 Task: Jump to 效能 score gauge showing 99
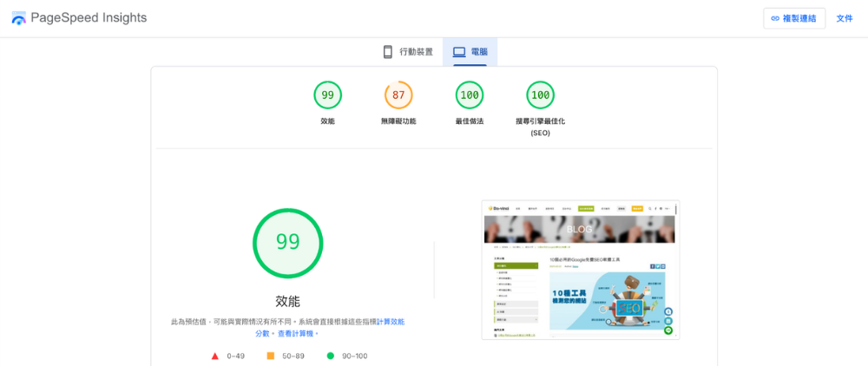[x=328, y=95]
